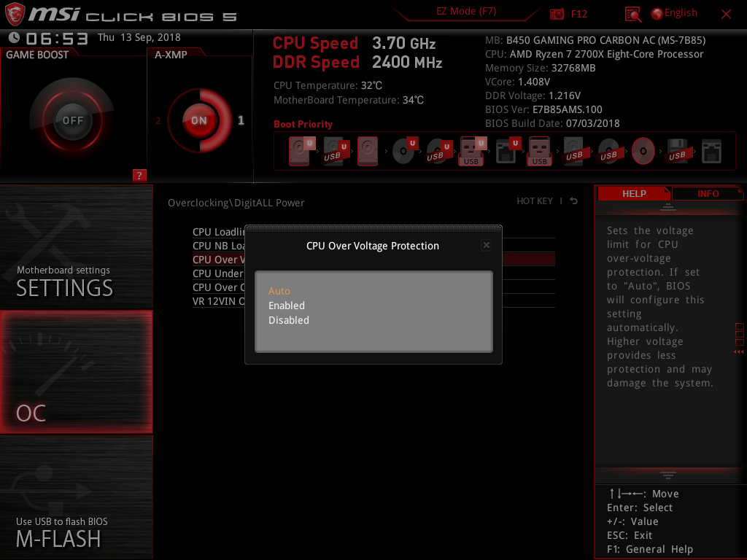Click the MSI dragon shield logo

15,14
